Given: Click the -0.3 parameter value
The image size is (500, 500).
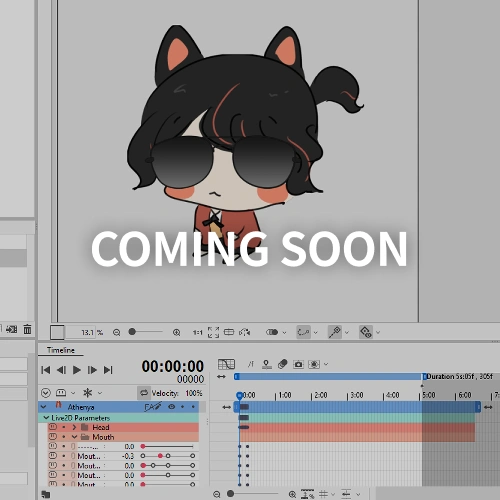Looking at the screenshot, I should coord(128,456).
